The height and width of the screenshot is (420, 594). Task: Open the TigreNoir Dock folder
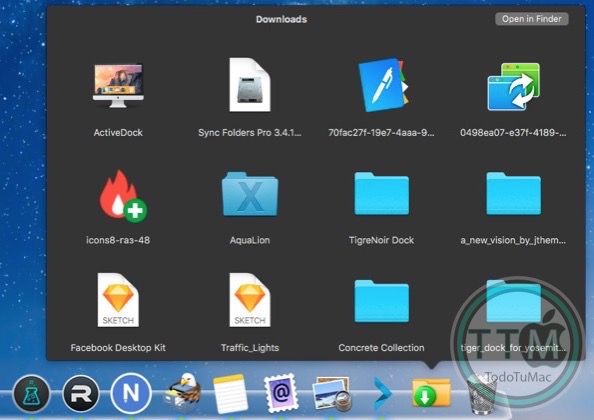coord(381,193)
